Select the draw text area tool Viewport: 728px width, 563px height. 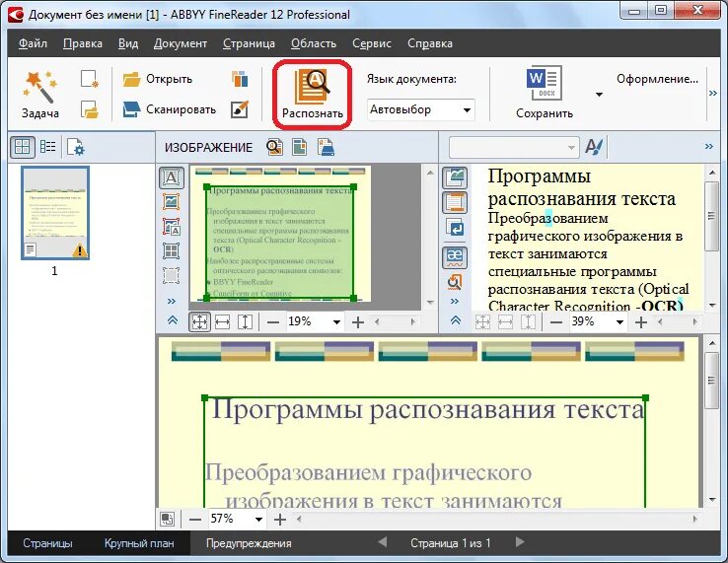[172, 177]
